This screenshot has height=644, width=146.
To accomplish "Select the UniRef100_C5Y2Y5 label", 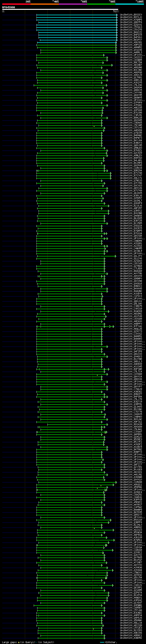I will click(x=131, y=30).
